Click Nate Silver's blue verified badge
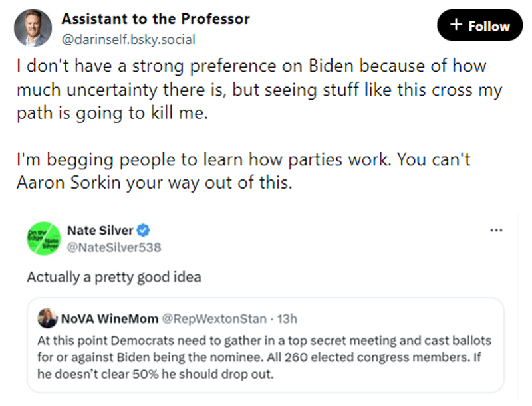 point(144,231)
